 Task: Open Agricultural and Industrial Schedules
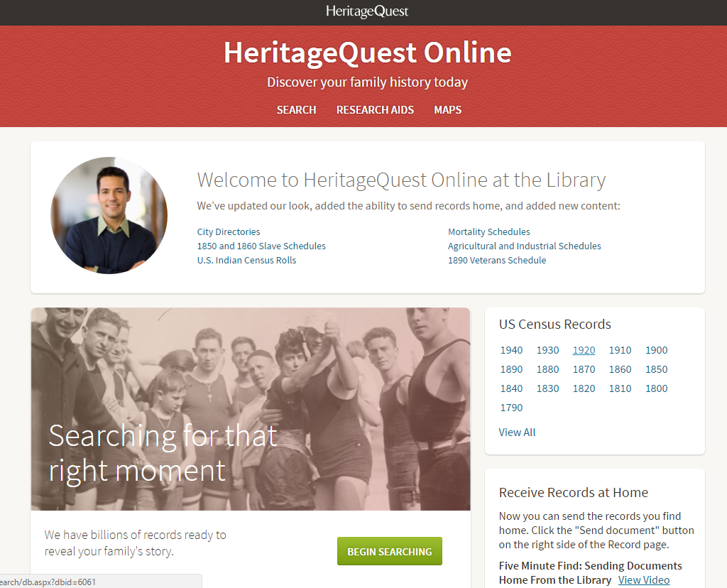pos(524,246)
